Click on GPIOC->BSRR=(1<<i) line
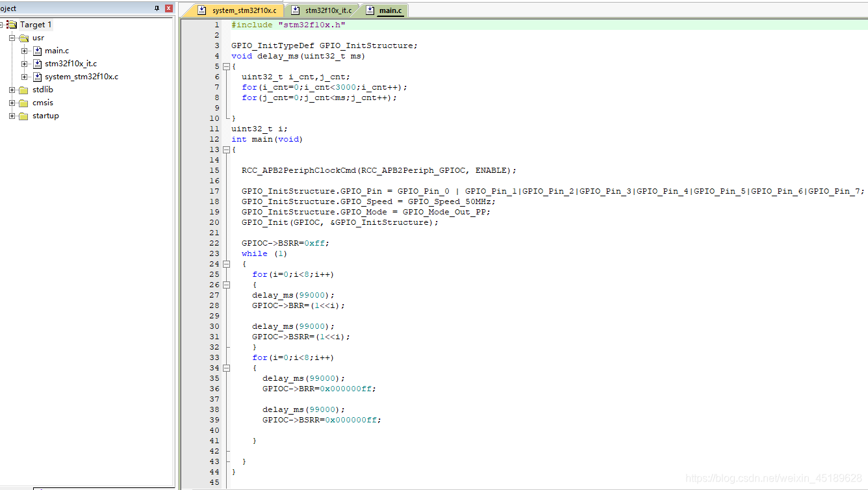This screenshot has height=490, width=868. pyautogui.click(x=301, y=337)
